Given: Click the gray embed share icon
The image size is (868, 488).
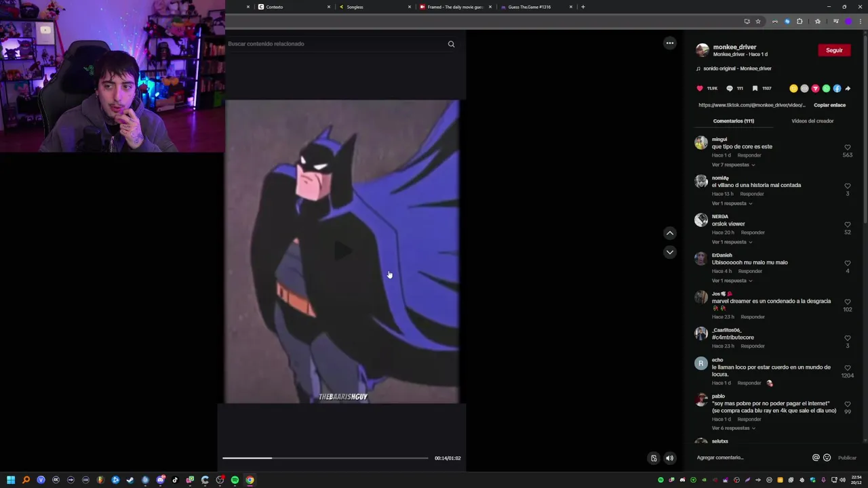Looking at the screenshot, I should [x=804, y=88].
